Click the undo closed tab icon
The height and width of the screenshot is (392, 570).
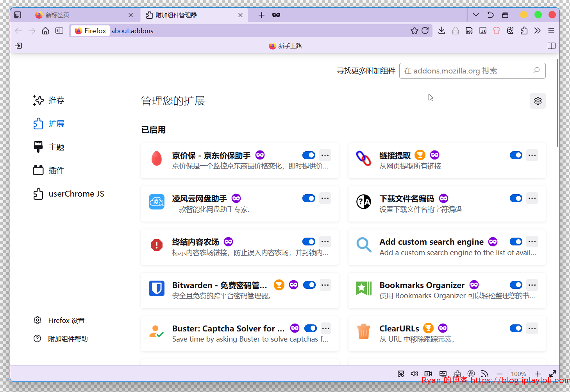pos(491,15)
